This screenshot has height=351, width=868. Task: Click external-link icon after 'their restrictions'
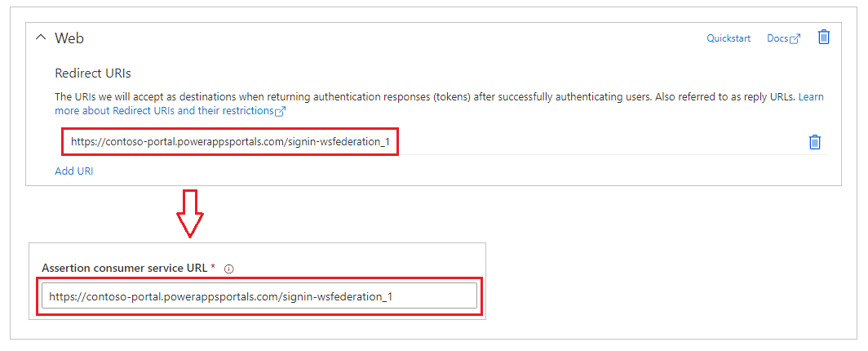(x=281, y=111)
